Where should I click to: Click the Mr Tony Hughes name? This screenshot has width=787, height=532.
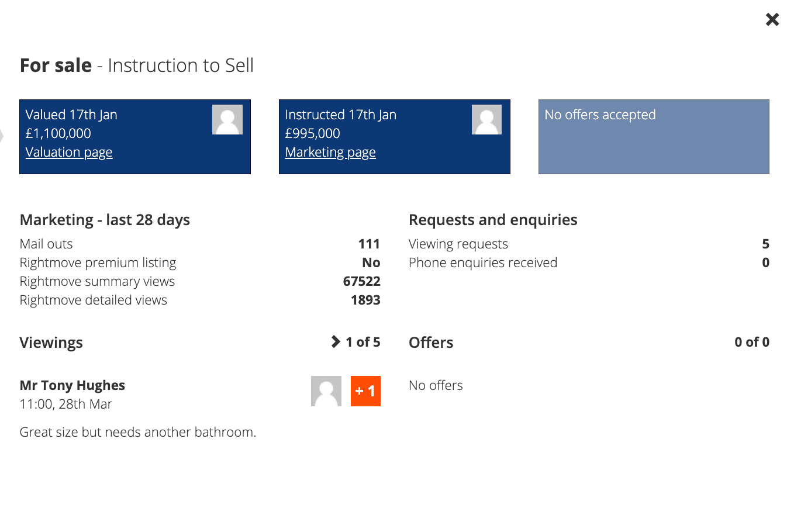coord(73,385)
